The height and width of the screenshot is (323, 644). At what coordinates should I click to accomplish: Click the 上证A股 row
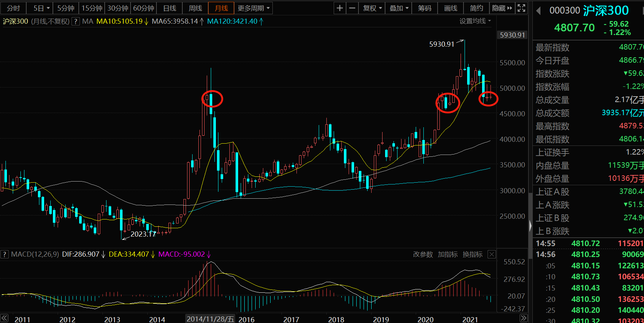(589, 192)
